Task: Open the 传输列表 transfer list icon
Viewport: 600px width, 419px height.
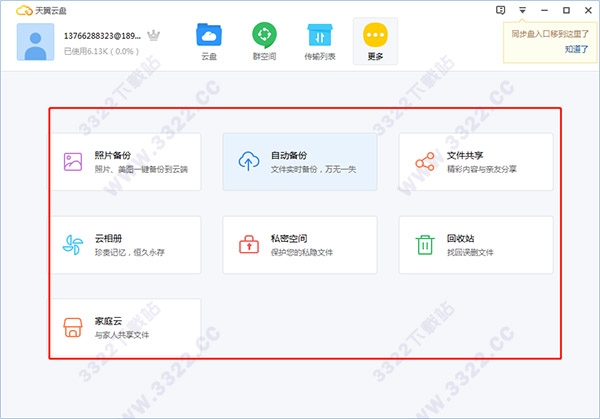Action: (x=320, y=35)
